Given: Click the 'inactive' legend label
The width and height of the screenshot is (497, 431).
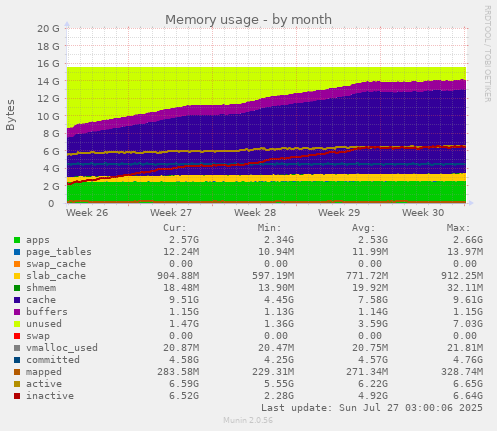Looking at the screenshot, I should (x=50, y=396).
